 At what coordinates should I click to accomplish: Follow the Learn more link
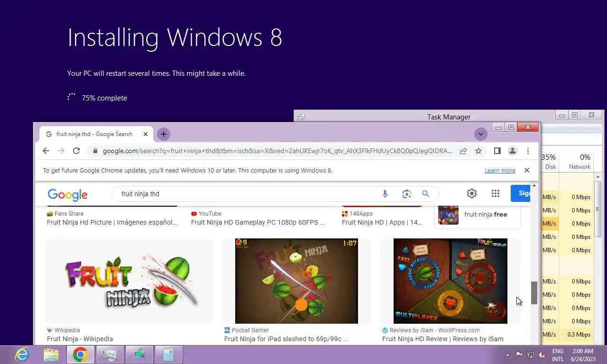(500, 171)
